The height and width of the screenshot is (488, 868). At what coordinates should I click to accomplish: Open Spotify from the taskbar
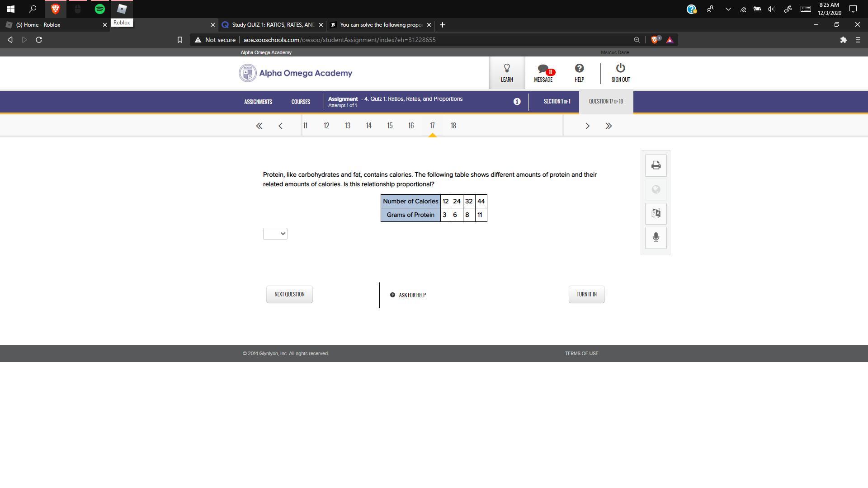(x=100, y=9)
